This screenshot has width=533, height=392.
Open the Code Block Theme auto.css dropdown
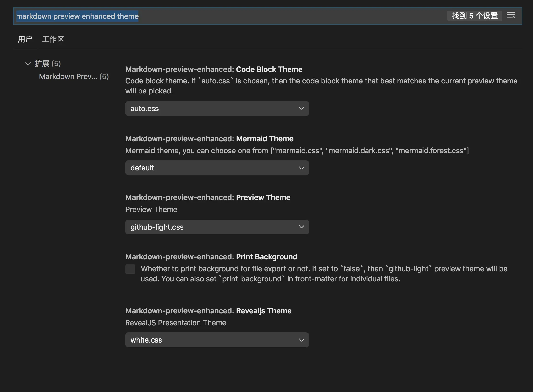(217, 109)
